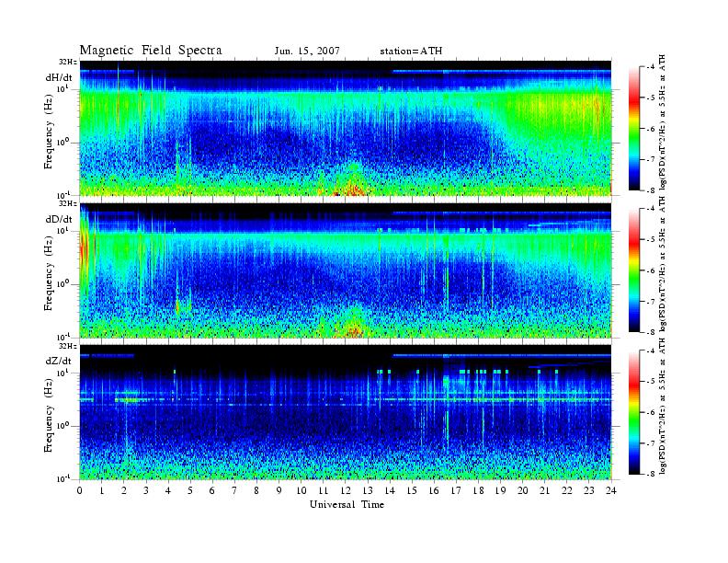Click hour 17 tick label on time axis
Viewport: 728px width, 563px height.
click(x=456, y=491)
